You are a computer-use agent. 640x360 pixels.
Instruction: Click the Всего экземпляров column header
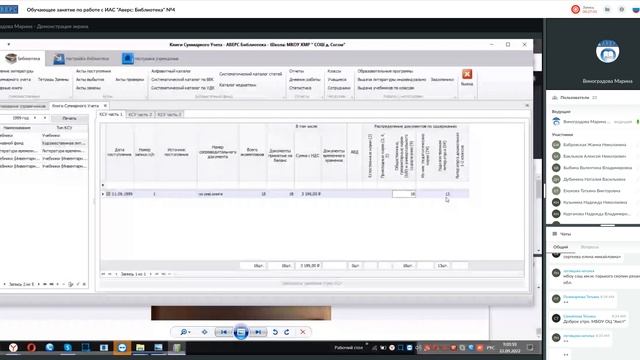(x=252, y=152)
